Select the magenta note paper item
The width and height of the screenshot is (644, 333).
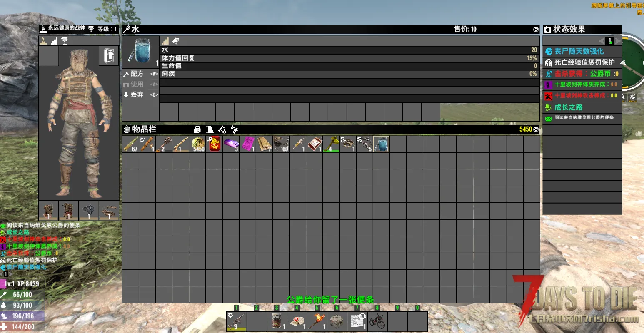coord(247,144)
